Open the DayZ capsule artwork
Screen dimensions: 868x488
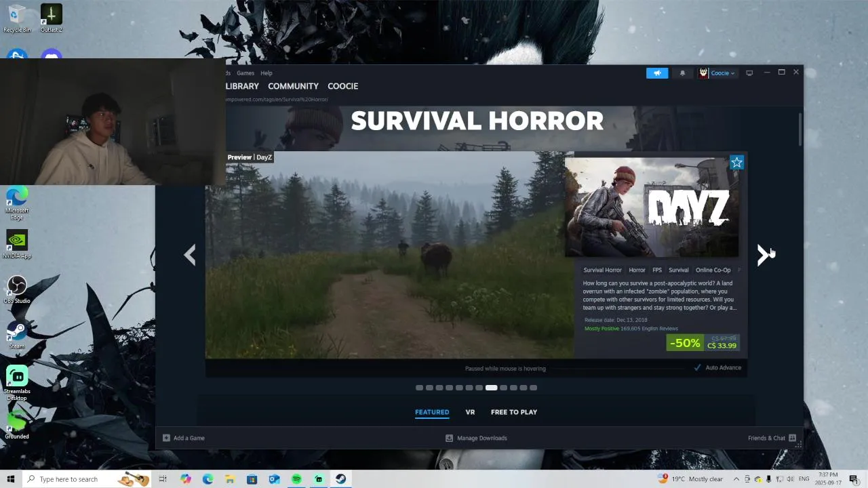(x=652, y=207)
